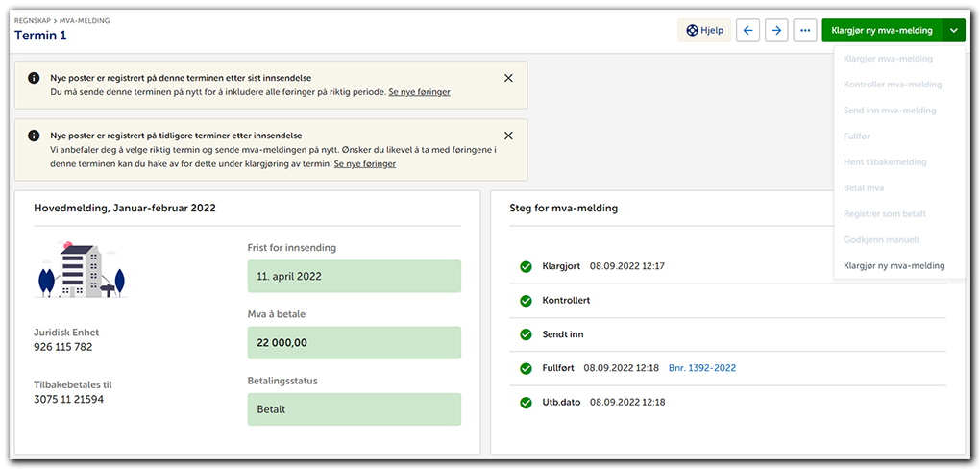The image size is (980, 469).
Task: Click the green checkmark beside Utb.dato
Action: (x=526, y=402)
